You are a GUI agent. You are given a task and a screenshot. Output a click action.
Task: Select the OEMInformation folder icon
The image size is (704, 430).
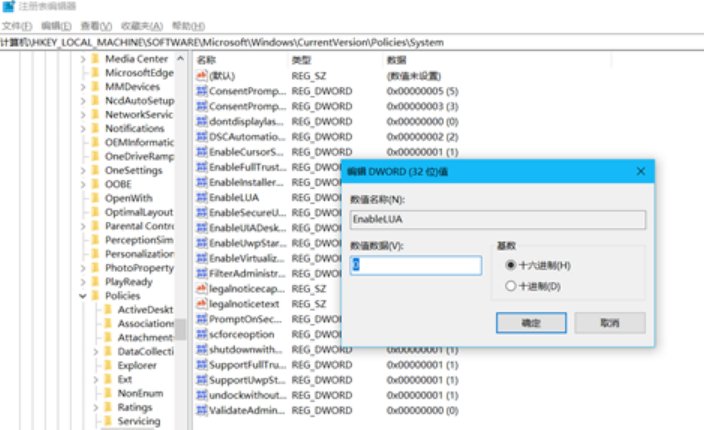[95, 142]
